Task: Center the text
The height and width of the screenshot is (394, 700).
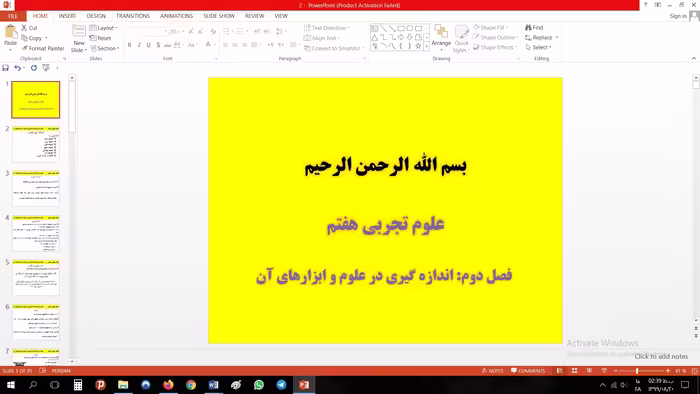Action: [x=235, y=45]
